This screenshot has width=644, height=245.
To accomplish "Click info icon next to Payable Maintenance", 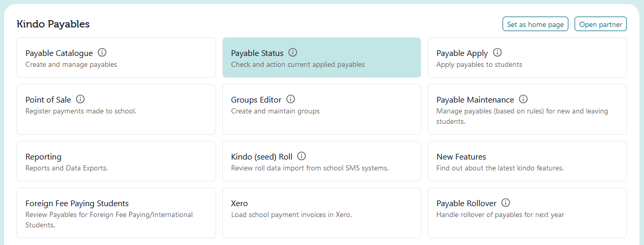I will tap(523, 99).
